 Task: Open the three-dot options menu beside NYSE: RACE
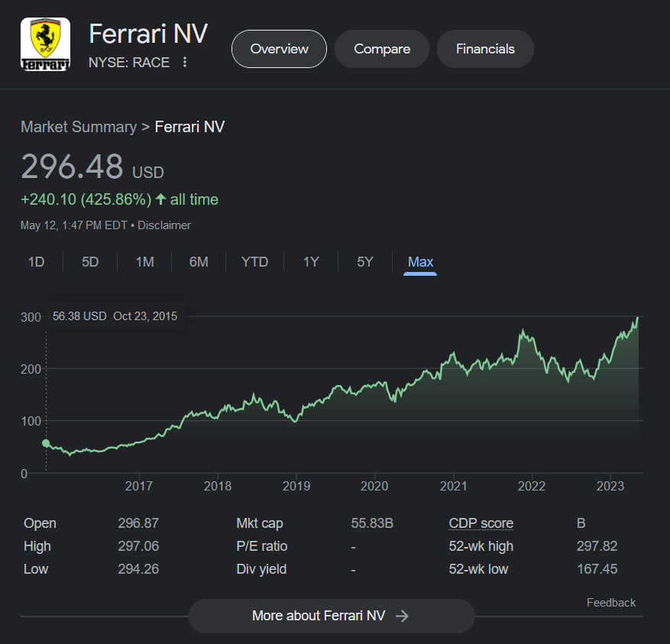(185, 62)
